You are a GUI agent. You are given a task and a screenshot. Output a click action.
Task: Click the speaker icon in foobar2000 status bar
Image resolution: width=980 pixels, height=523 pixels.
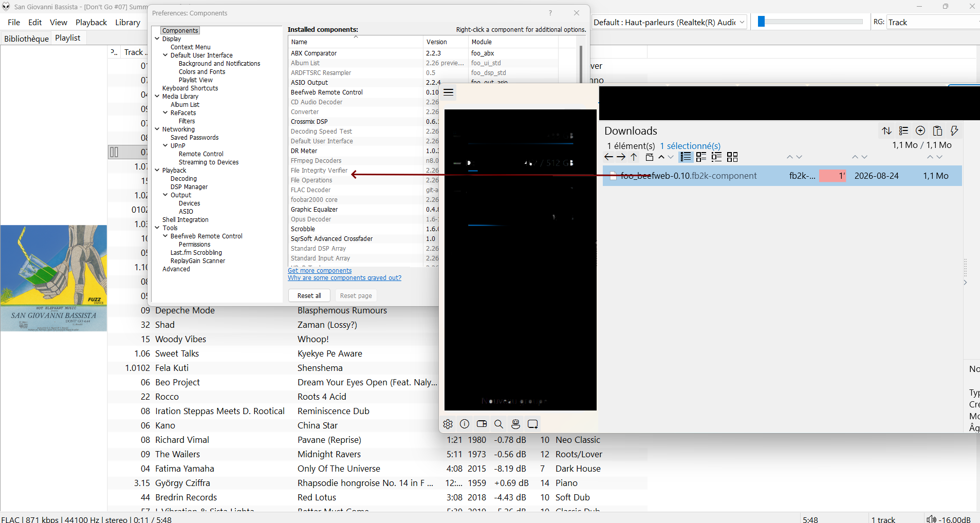[x=931, y=519]
